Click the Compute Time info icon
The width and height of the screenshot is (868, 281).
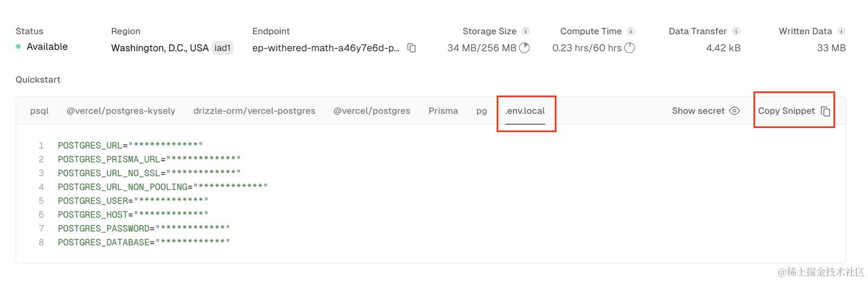[x=631, y=31]
